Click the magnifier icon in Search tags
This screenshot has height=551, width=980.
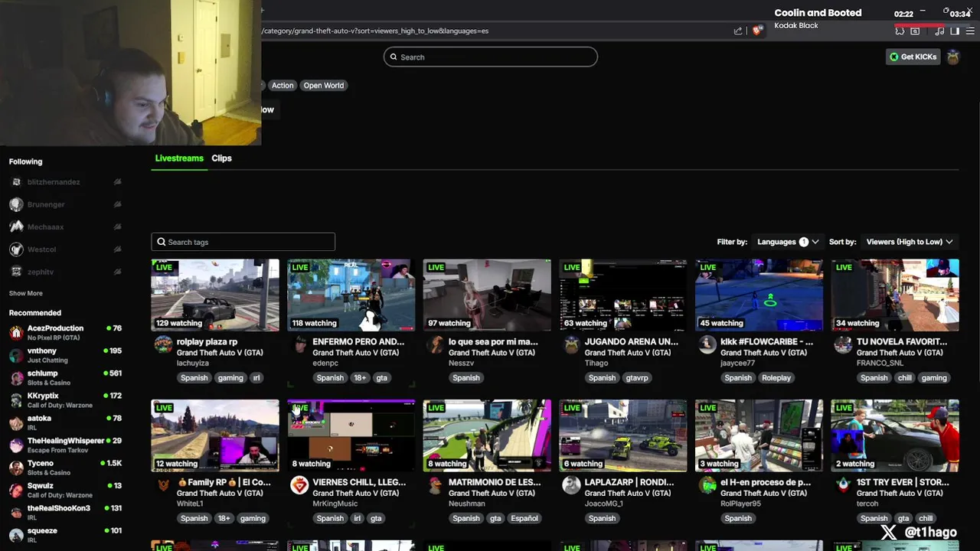[162, 242]
